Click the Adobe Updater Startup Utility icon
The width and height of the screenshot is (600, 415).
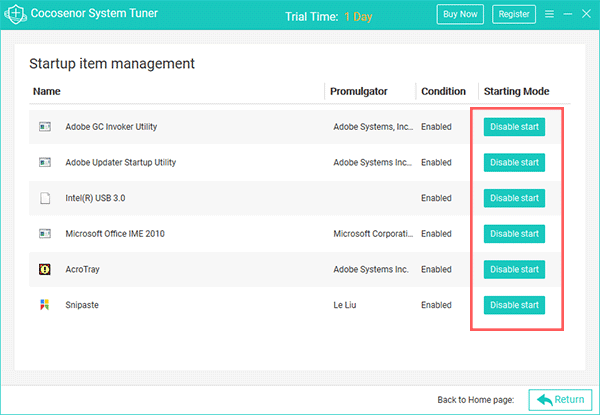click(x=45, y=162)
